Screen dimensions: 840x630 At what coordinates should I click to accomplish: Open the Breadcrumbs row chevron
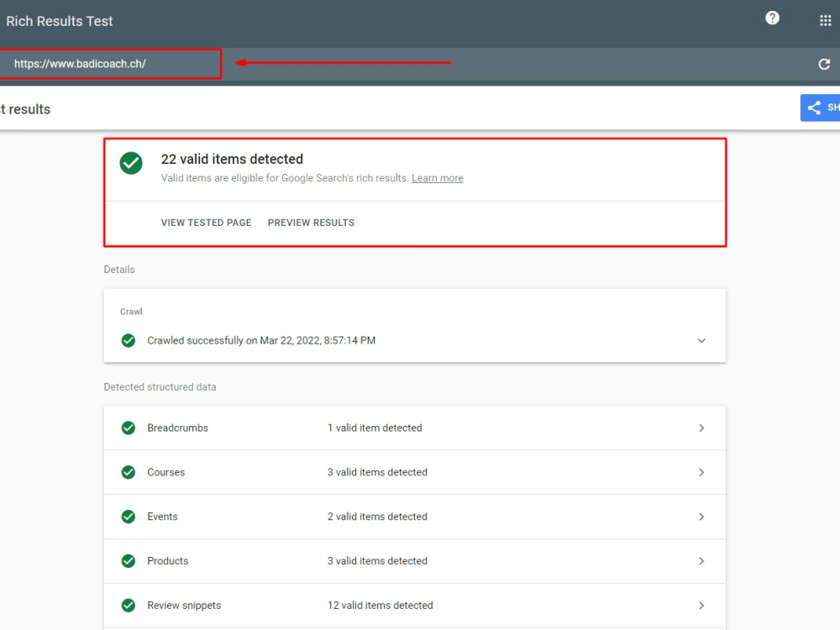pos(701,428)
